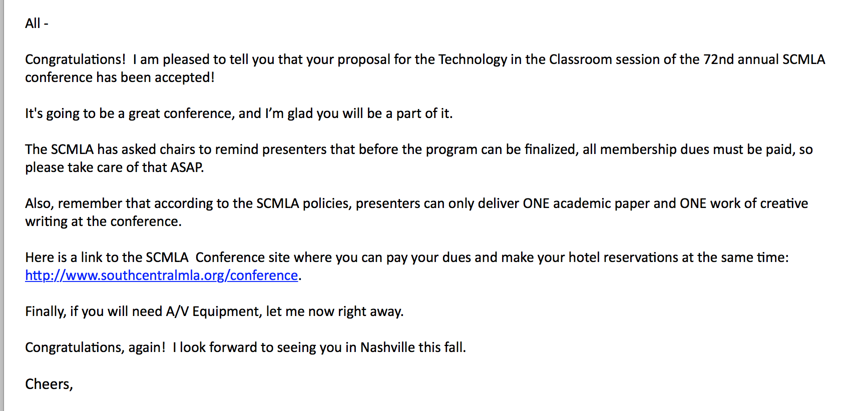Image resolution: width=868 pixels, height=411 pixels.
Task: Click 'please take care of that ASAP.'
Action: click(115, 167)
